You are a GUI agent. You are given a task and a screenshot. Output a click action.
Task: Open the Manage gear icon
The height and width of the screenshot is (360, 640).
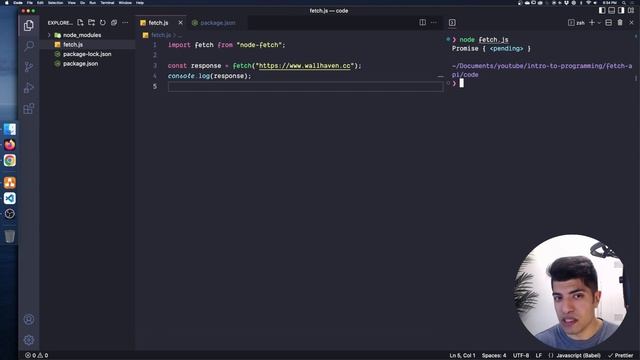[29, 340]
